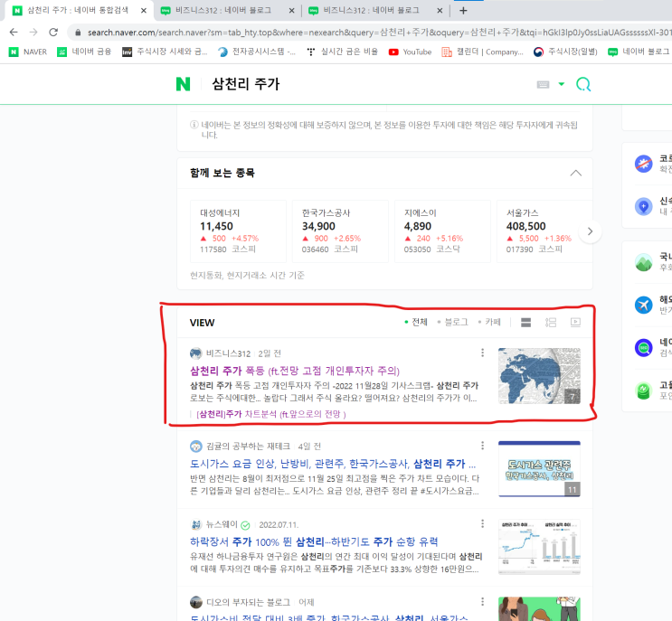Click the 뉴스웨이 source name
Screen dimensions: 672x621
[222, 524]
